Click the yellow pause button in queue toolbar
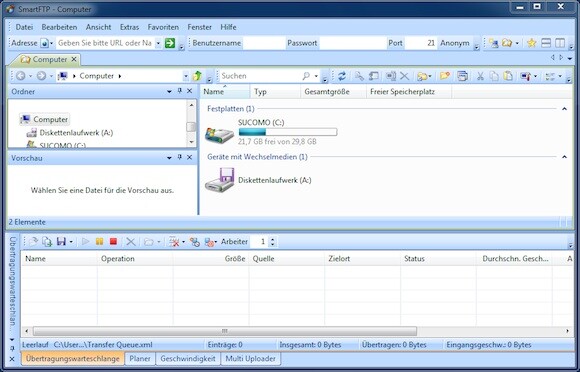This screenshot has height=372, width=580. coord(100,241)
